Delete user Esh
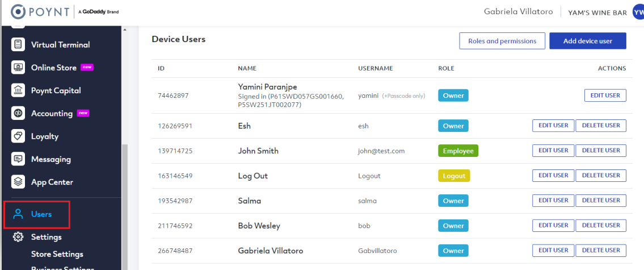The image size is (644, 270). (601, 126)
